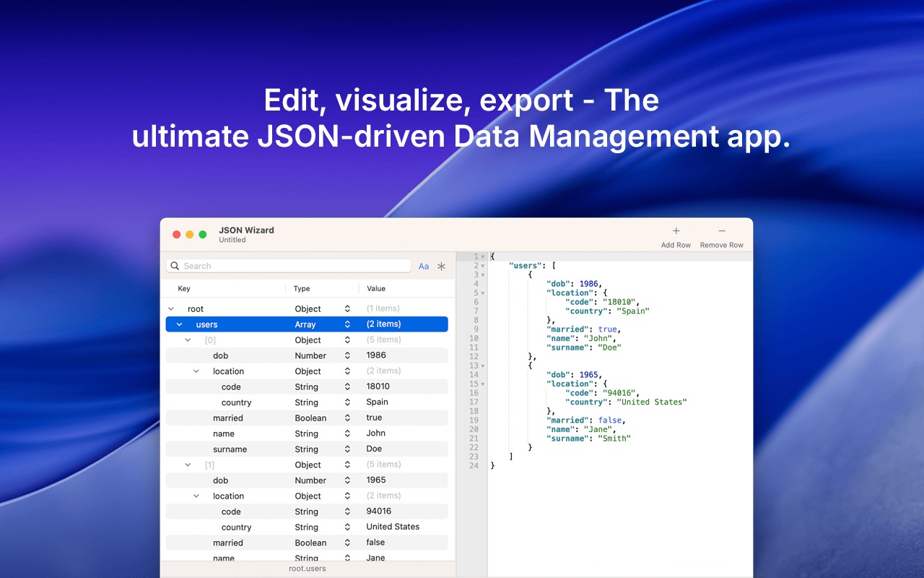Click the JSON Wizard window title
Screen dimensions: 924x578
coord(246,230)
